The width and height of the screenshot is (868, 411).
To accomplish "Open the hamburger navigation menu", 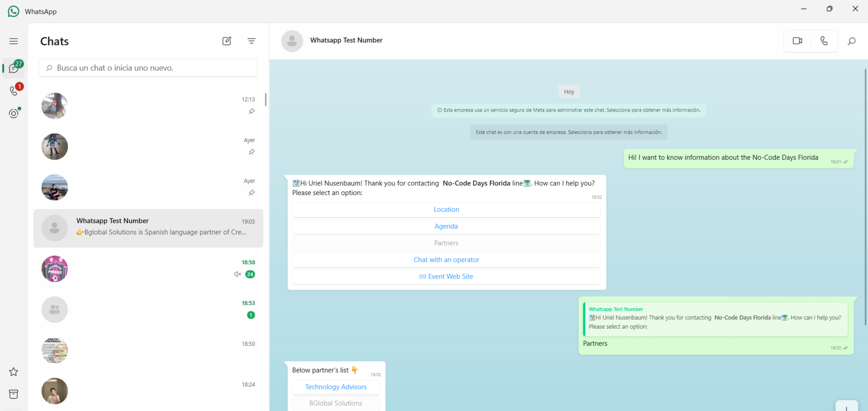I will click(13, 41).
